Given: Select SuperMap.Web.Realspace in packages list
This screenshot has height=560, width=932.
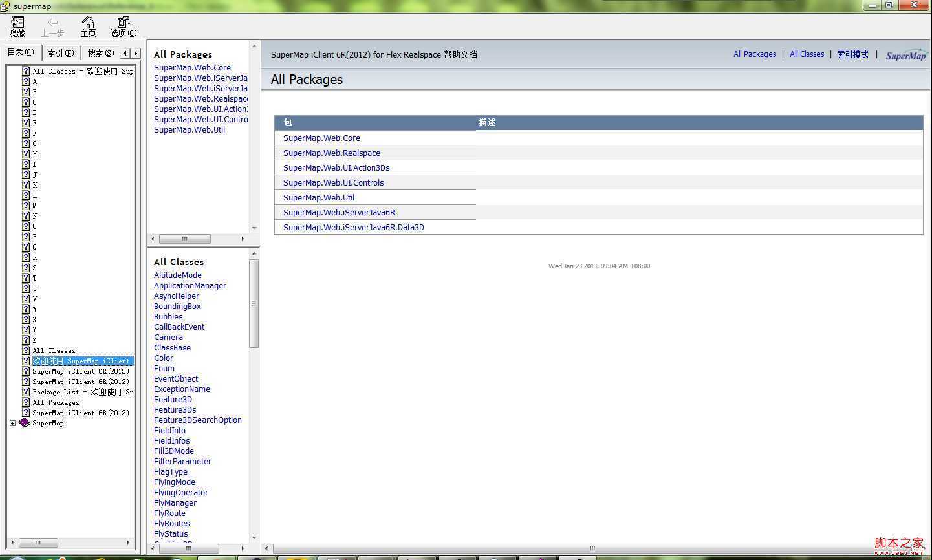Looking at the screenshot, I should pos(201,98).
